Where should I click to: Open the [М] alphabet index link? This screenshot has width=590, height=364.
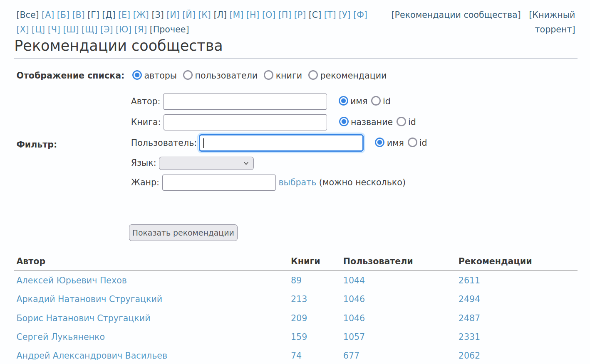click(236, 15)
